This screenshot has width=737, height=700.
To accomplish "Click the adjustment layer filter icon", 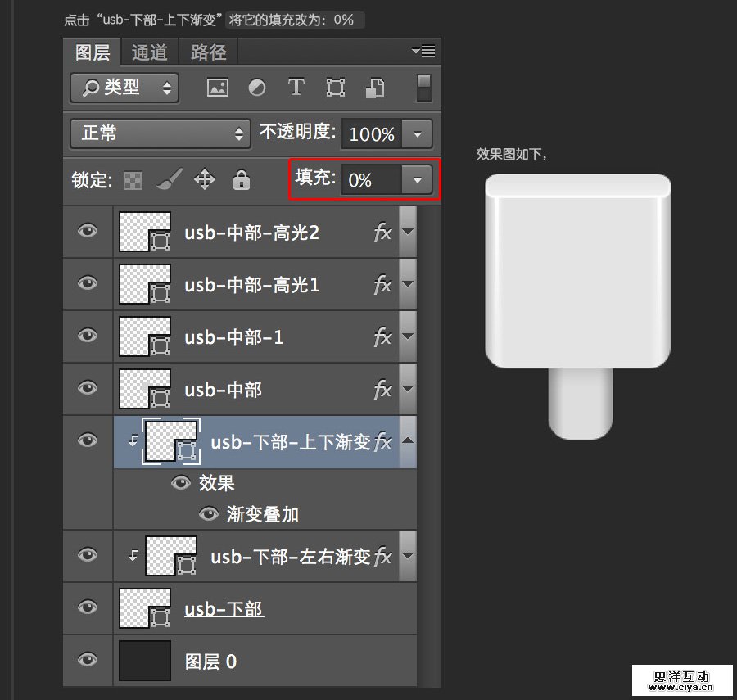I will click(x=257, y=88).
